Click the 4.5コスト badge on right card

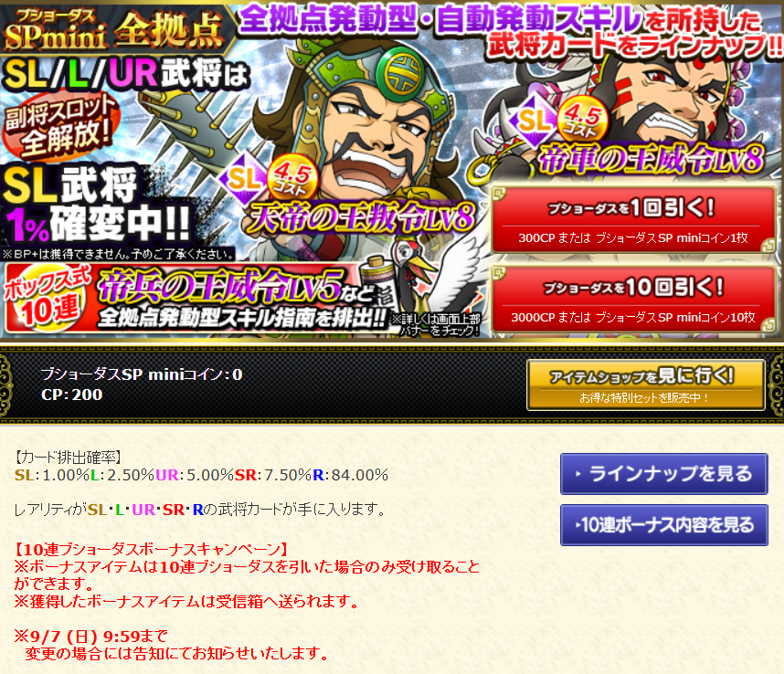point(582,120)
